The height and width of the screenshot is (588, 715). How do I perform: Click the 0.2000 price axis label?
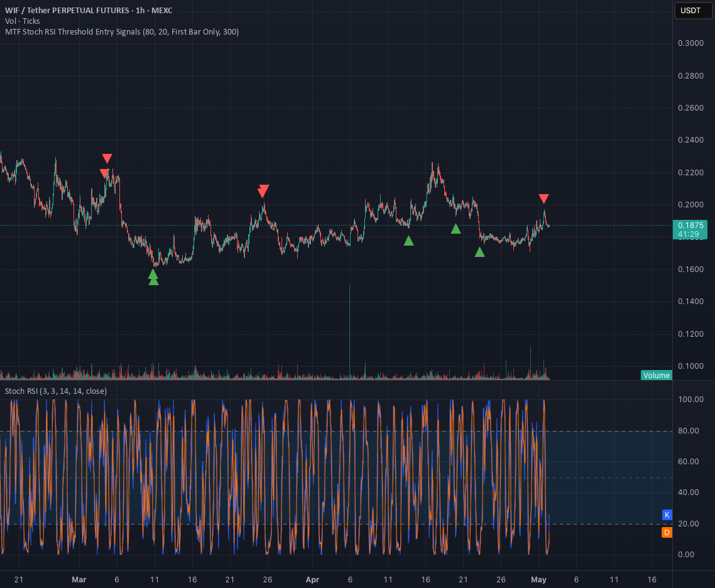click(x=690, y=205)
